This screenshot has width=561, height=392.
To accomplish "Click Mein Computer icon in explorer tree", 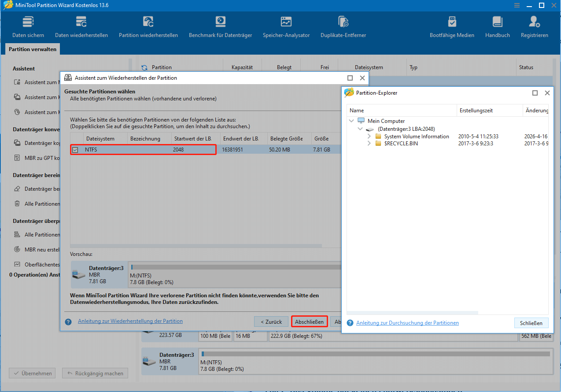I will click(x=361, y=121).
